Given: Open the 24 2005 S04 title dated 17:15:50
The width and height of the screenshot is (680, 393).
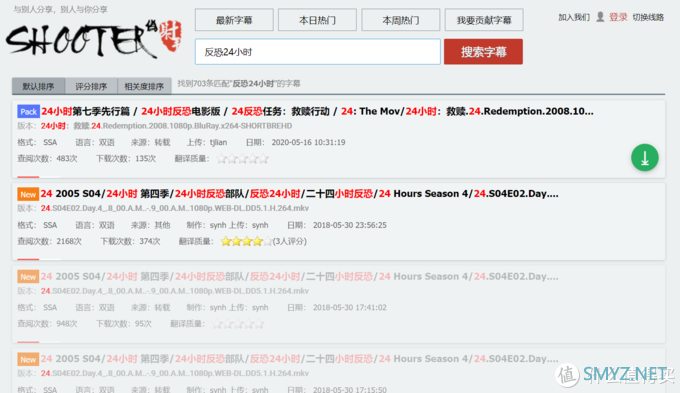Looking at the screenshot, I should pos(299,359).
